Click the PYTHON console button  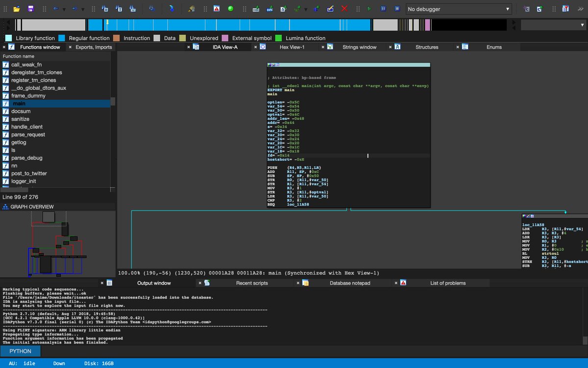click(20, 351)
